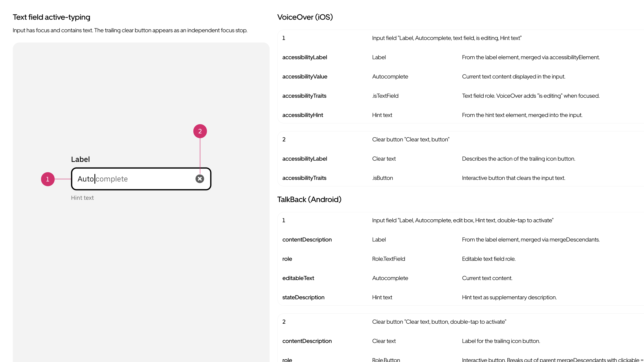The height and width of the screenshot is (362, 644).
Task: Click the ".isButton" trait value
Action: tap(382, 178)
